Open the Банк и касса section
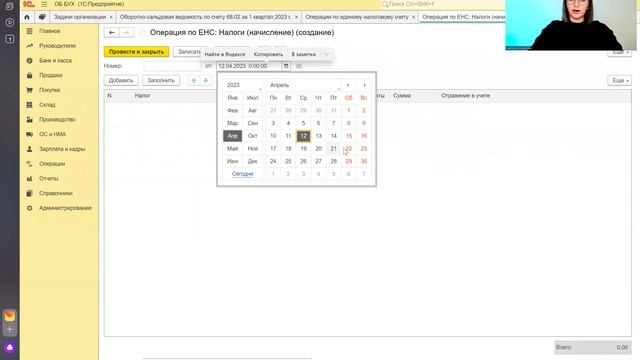 (x=55, y=60)
